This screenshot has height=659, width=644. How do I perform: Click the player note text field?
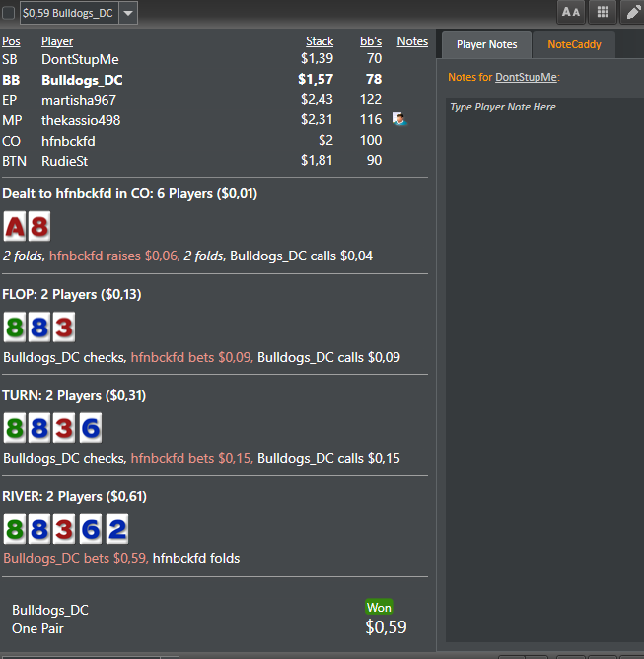544,370
